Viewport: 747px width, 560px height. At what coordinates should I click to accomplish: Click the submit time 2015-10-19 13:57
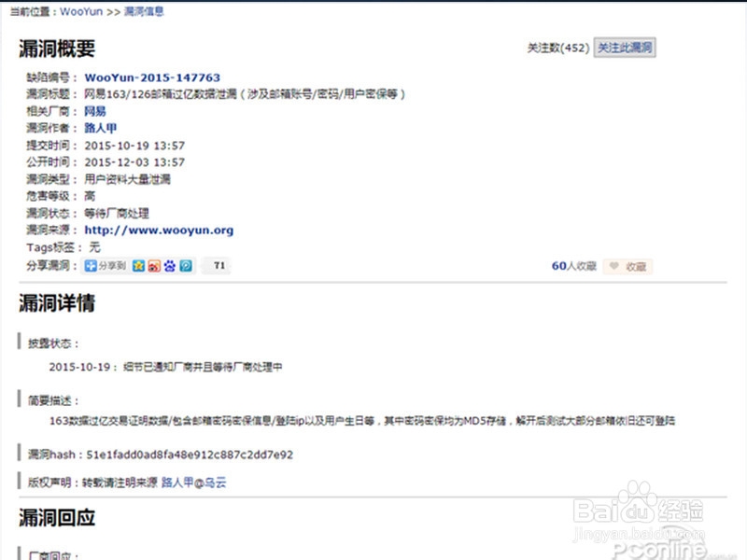(x=134, y=146)
